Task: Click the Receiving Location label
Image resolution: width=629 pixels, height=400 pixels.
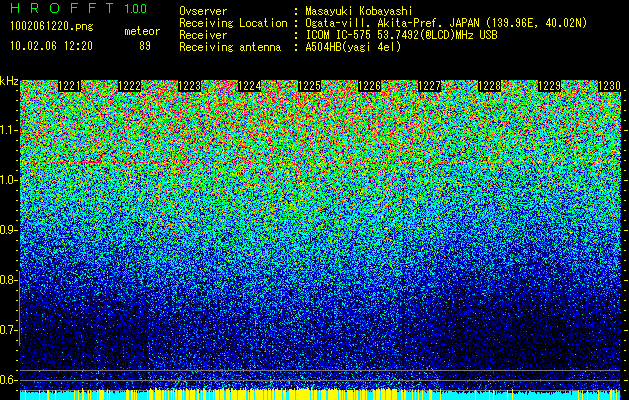Action: 233,23
